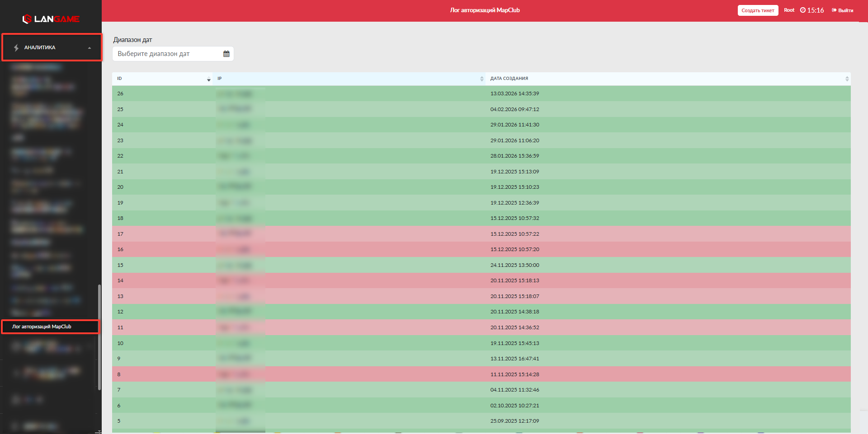The width and height of the screenshot is (868, 434).
Task: Select ID cell 5
Action: [119, 421]
